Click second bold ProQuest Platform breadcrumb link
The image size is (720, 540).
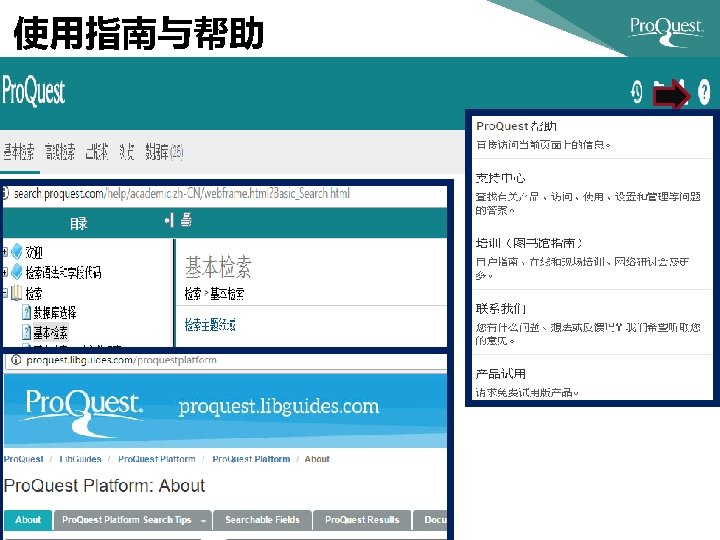point(251,459)
